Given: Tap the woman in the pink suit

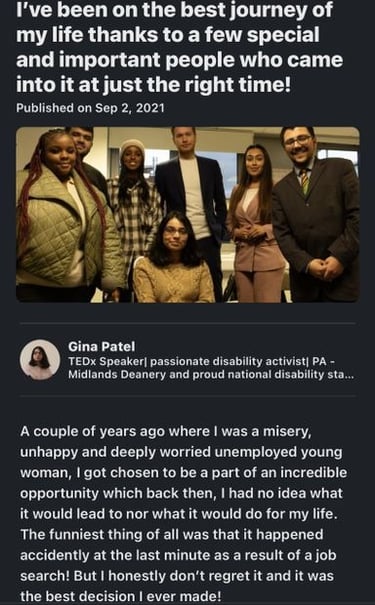Looking at the screenshot, I should pos(255,224).
